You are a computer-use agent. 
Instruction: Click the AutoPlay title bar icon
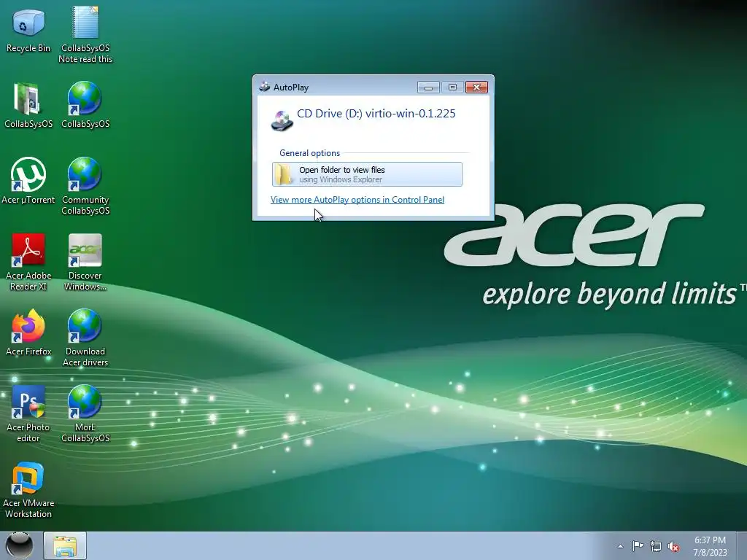coord(264,87)
